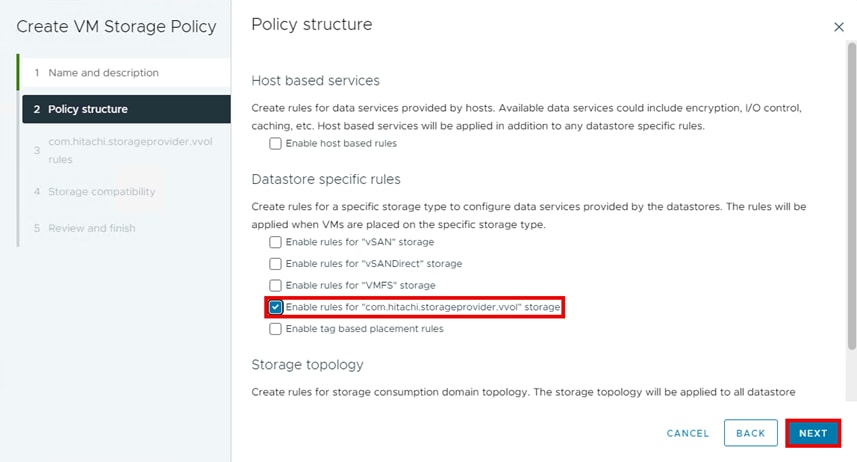Enable rules for "VMFS" storage
The height and width of the screenshot is (462, 857).
point(276,286)
